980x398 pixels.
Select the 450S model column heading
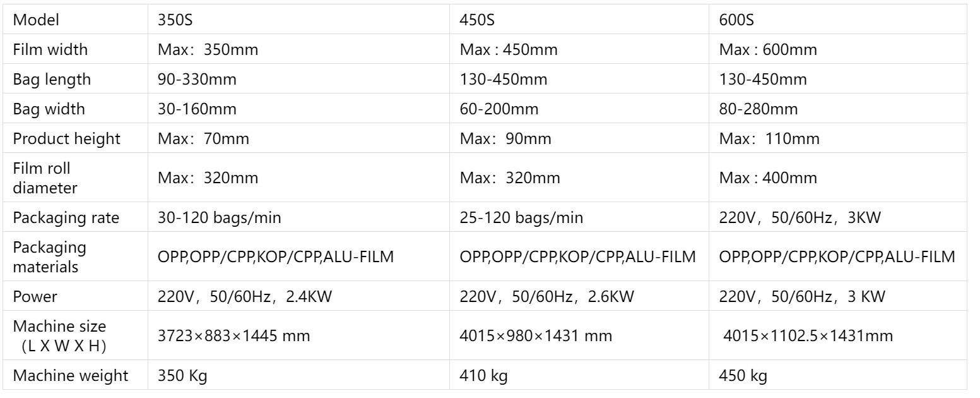click(x=477, y=20)
